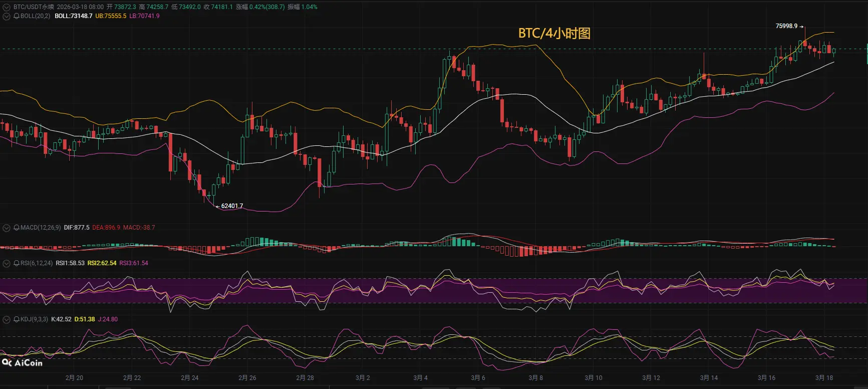Click the AiCoin watermark logo

point(22,362)
